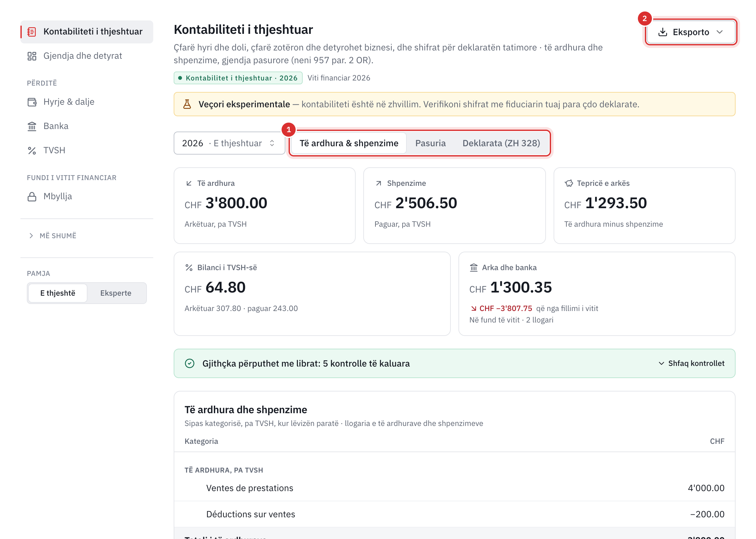Switch view to Eksperte mode
Screen dimensions: 756x539
coord(116,293)
